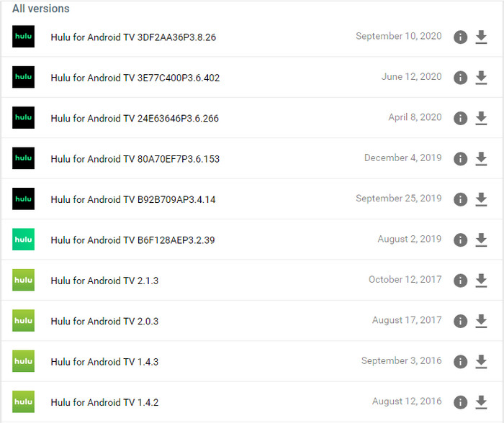Open the Hulu for Android TV 2.0.3 link
The image size is (504, 423).
coord(104,321)
